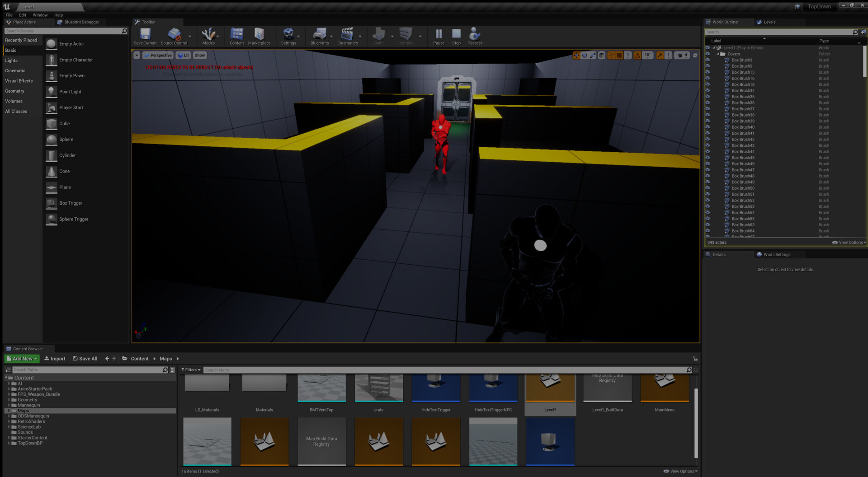Open Cinematics from the toolbar
This screenshot has width=868, height=477.
(x=347, y=36)
